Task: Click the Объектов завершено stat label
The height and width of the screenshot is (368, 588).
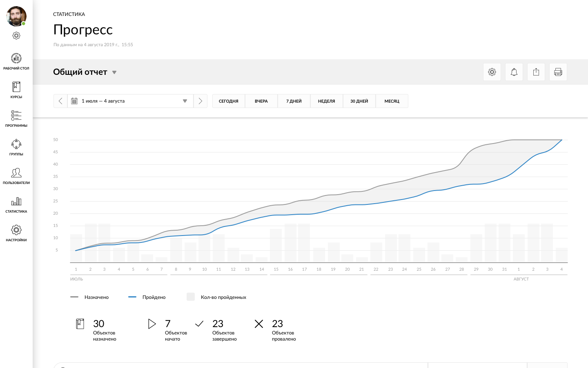Action: (225, 336)
